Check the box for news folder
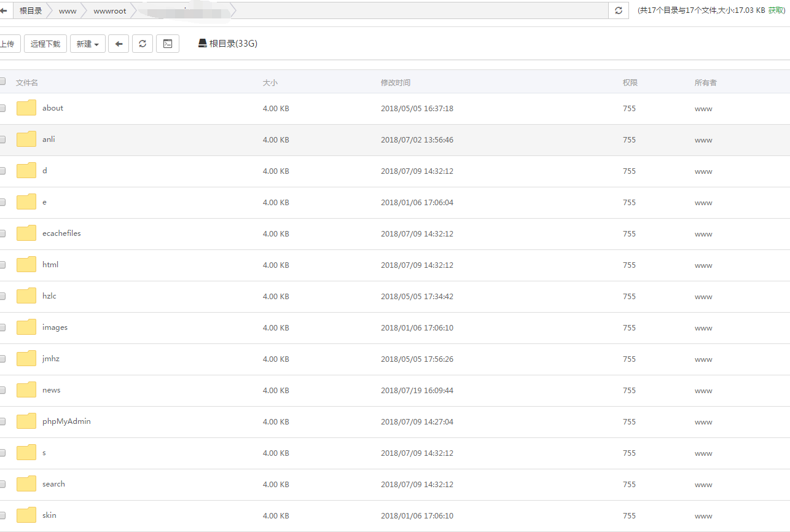The width and height of the screenshot is (790, 532). (2, 390)
